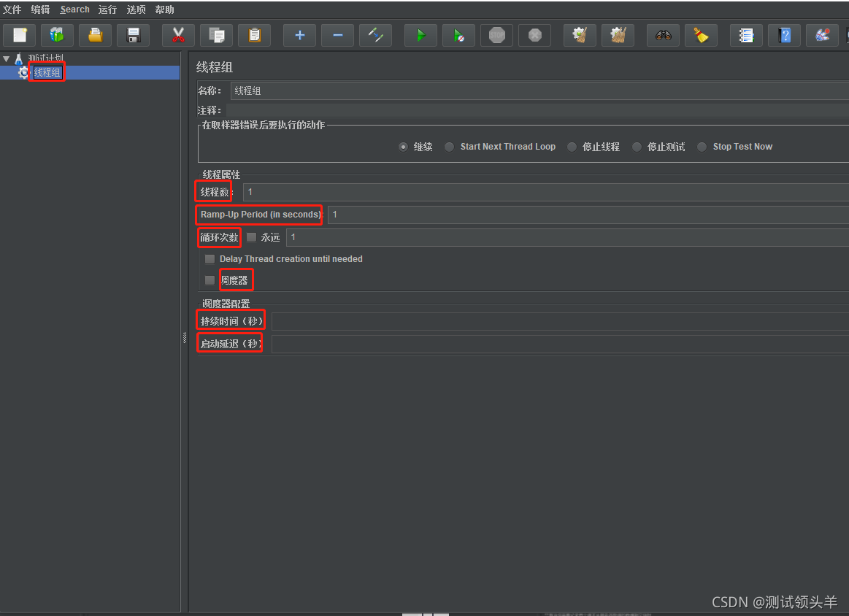The height and width of the screenshot is (616, 849).
Task: Click the rightmost colorful toolbar icon
Action: click(822, 35)
